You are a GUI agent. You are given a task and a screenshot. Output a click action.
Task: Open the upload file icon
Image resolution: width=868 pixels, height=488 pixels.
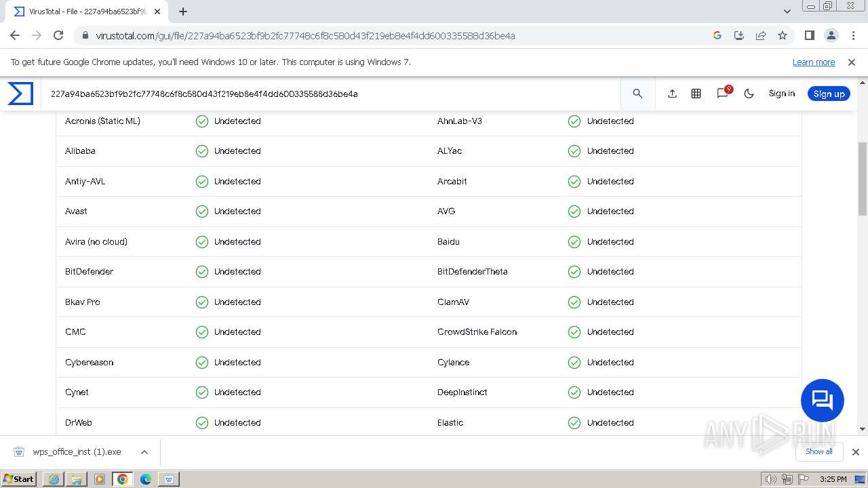(x=672, y=94)
